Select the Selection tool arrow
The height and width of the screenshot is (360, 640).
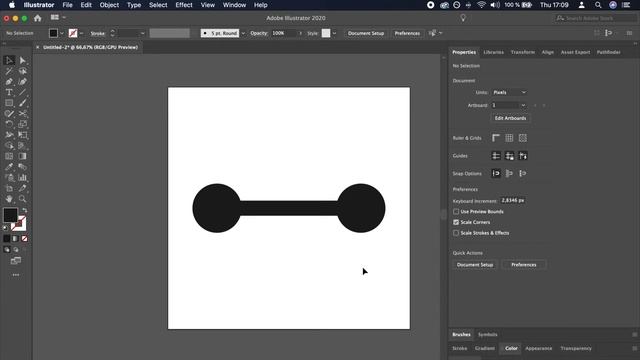[9, 60]
